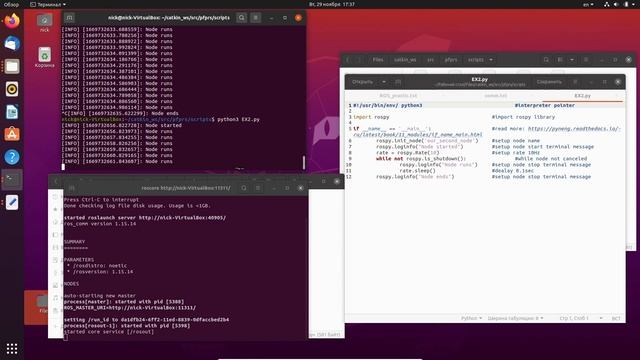Open system status menu in top bar

[620, 4]
